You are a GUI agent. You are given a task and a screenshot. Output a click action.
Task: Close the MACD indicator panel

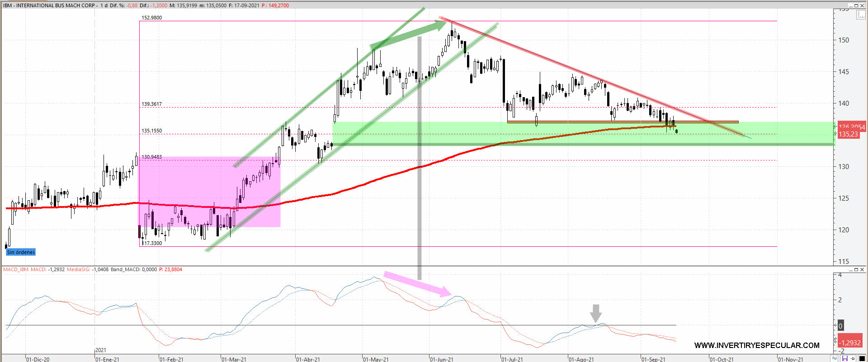click(862, 270)
